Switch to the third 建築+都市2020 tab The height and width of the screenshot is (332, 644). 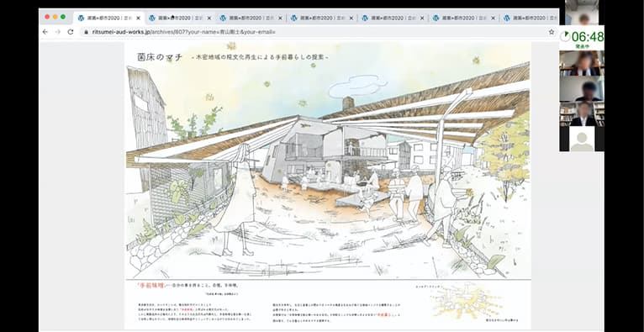251,18
